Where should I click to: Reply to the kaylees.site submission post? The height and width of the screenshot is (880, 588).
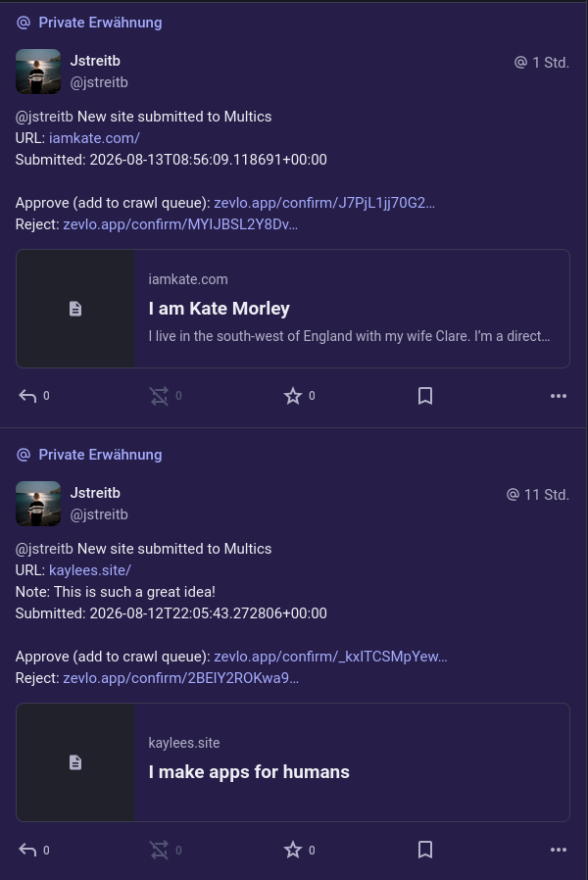coord(27,850)
